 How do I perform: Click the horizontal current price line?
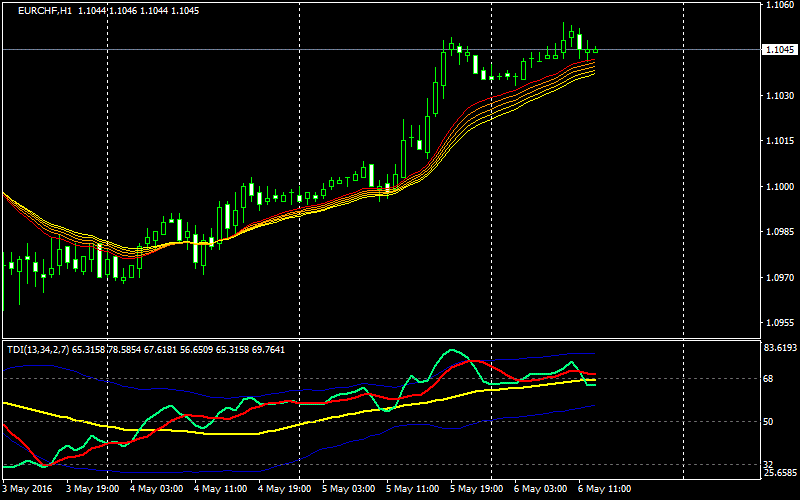(380, 49)
